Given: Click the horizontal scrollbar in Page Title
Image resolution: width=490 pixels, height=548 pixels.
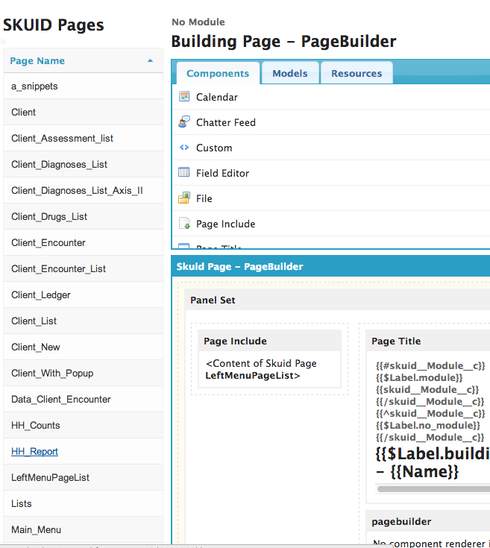Looking at the screenshot, I should coord(433,489).
